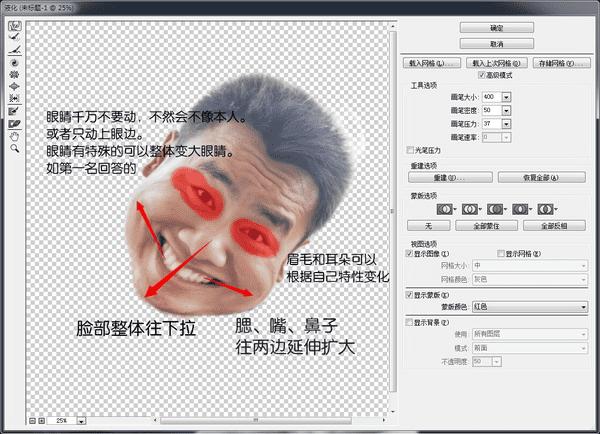Open the 画笔速率 brush rate dropdown arrow
The width and height of the screenshot is (600, 434).
pyautogui.click(x=506, y=137)
